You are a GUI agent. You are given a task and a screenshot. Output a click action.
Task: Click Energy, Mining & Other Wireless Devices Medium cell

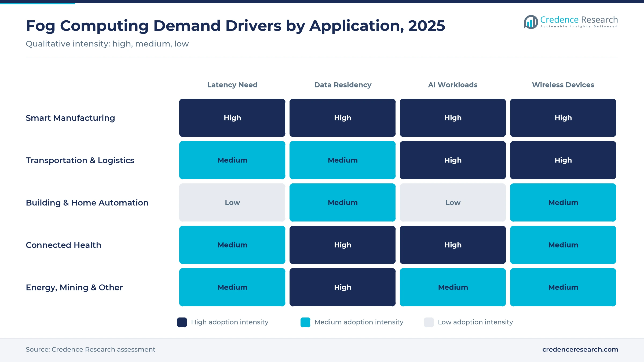point(563,287)
